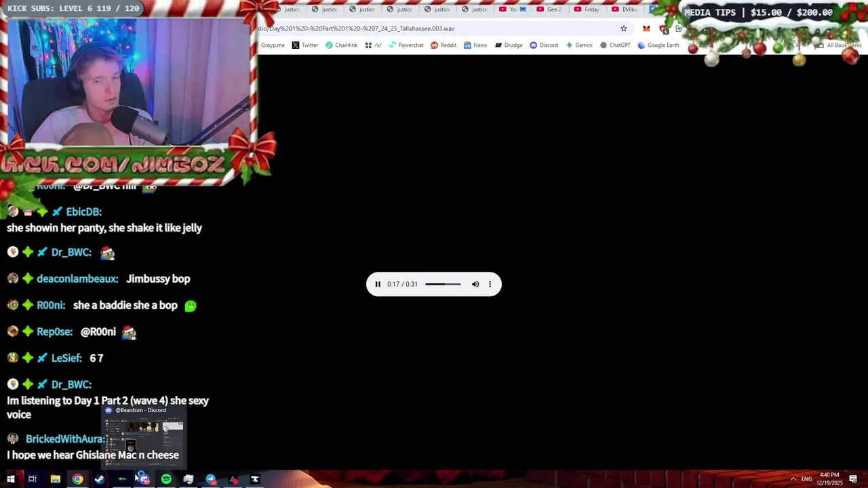Click the 0:17 / 0:31 time display
Screen dimensions: 868x488
(402, 284)
